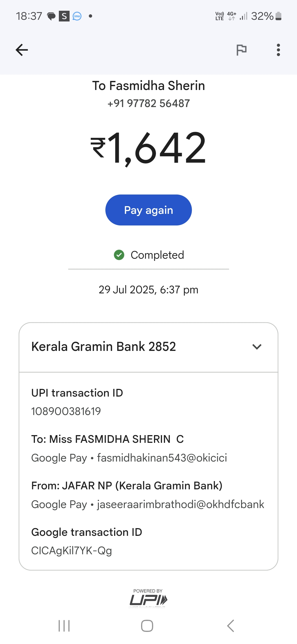Tap the green Completed checkmark icon

tap(119, 255)
